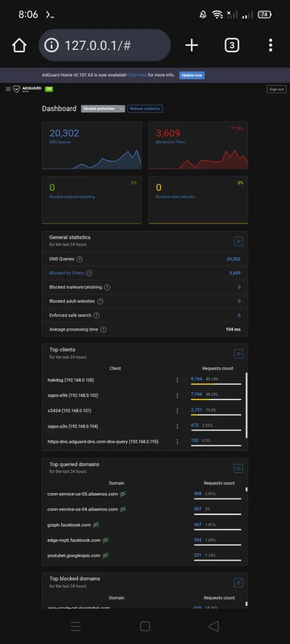The height and width of the screenshot is (644, 290).
Task: Click the Sign out button
Action: tap(276, 89)
